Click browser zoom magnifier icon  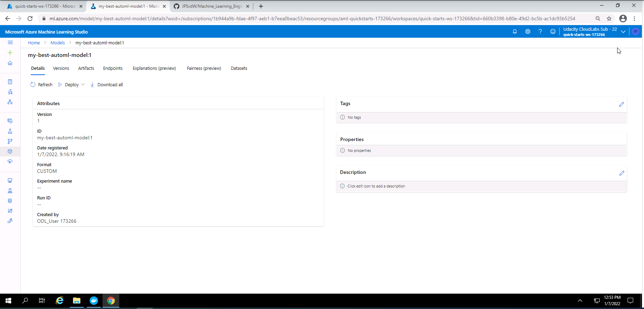coord(598,19)
